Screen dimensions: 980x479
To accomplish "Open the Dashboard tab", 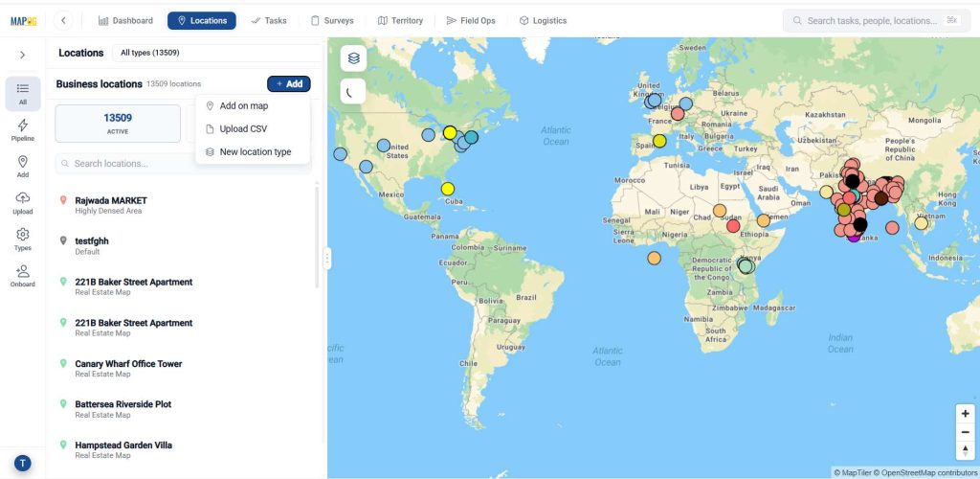I will point(125,21).
